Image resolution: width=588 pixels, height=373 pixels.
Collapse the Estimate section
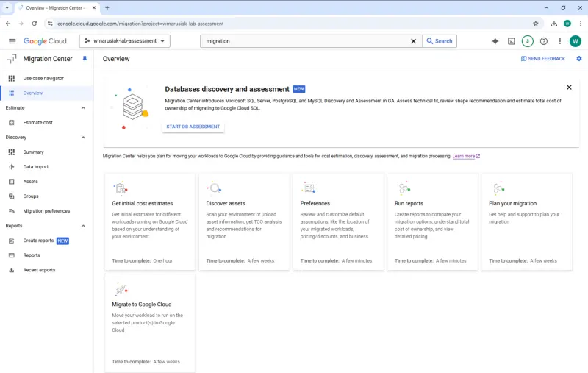[x=83, y=107]
